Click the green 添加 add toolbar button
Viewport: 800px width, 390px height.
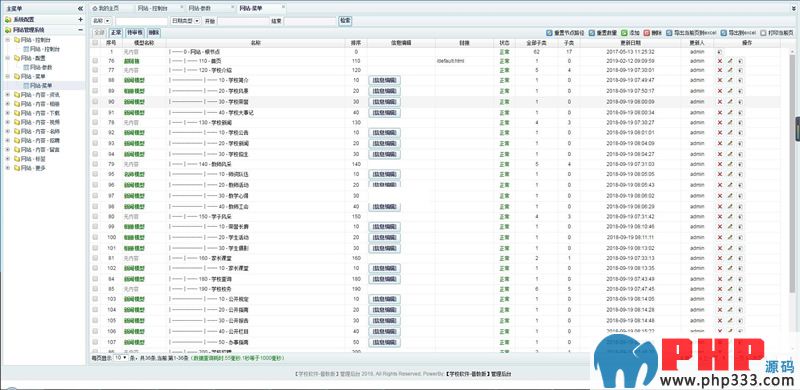point(631,33)
